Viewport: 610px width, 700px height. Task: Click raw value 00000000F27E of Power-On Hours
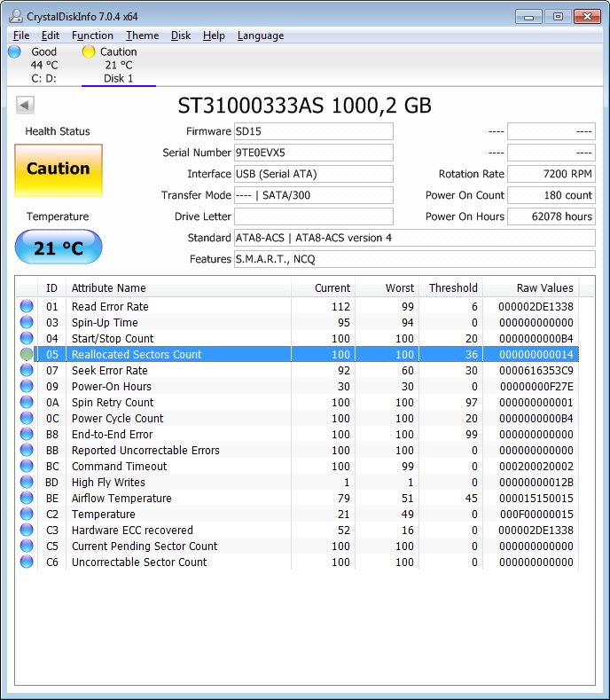536,387
